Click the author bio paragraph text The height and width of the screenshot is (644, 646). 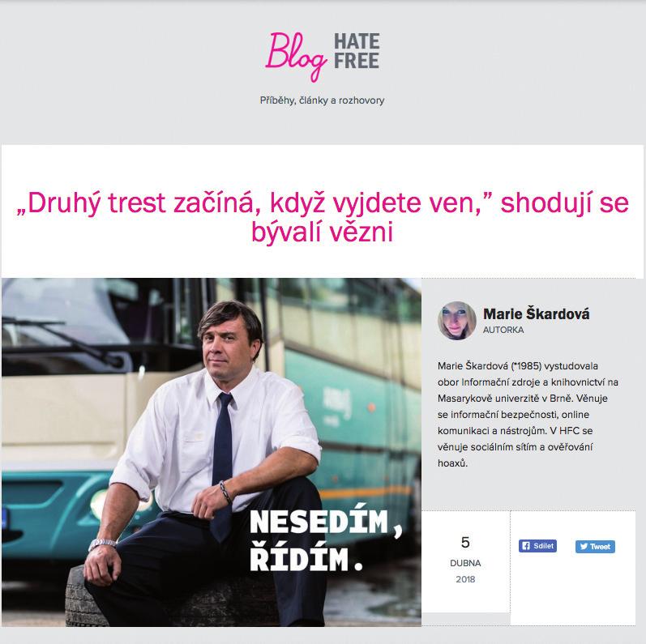(x=528, y=414)
